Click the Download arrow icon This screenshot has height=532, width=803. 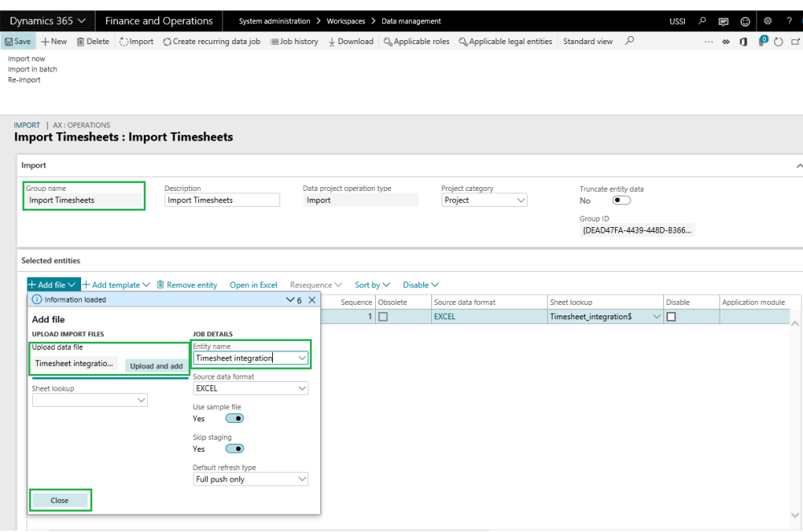click(332, 42)
